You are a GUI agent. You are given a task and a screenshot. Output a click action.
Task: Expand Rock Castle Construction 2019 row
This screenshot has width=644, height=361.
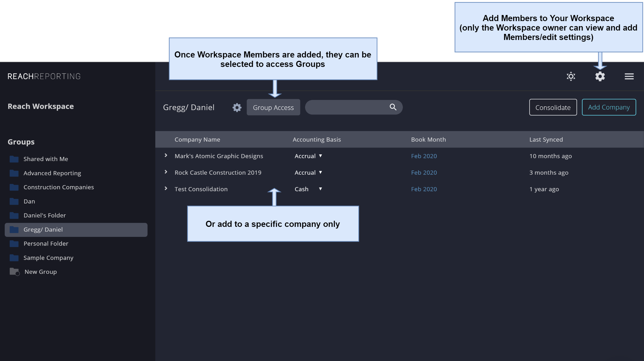[166, 172]
